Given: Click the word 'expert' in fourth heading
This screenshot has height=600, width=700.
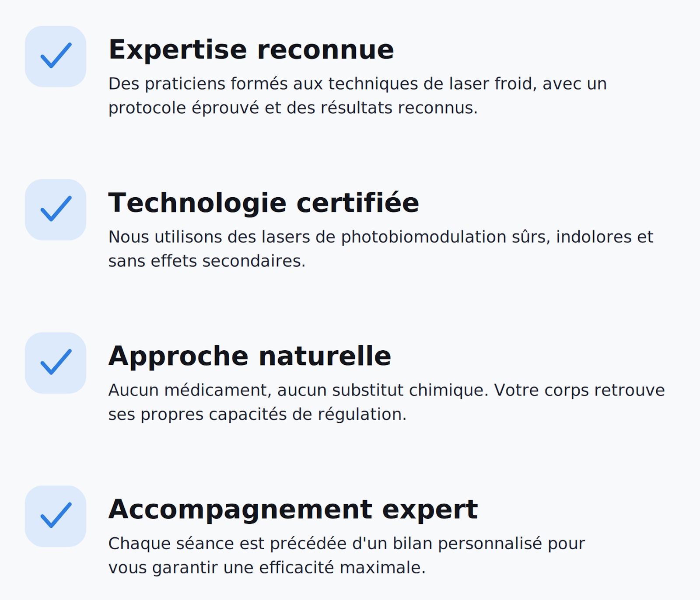Looking at the screenshot, I should coord(430,510).
